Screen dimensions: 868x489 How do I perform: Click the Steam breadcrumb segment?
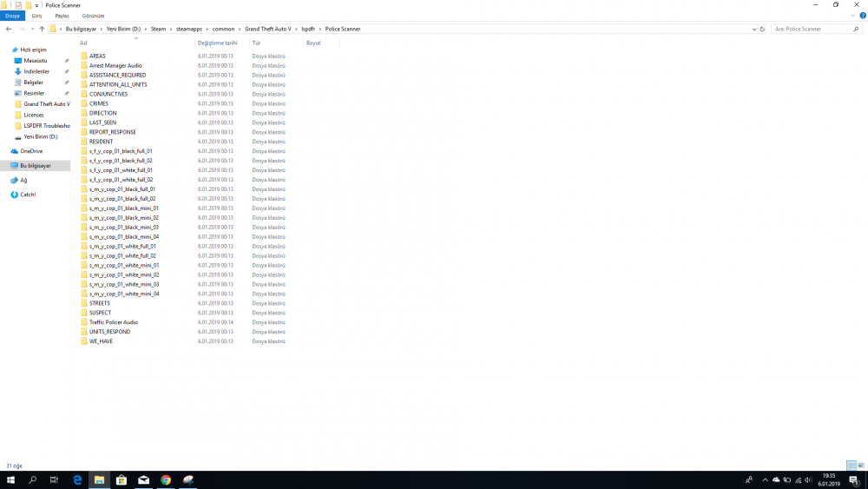[158, 29]
